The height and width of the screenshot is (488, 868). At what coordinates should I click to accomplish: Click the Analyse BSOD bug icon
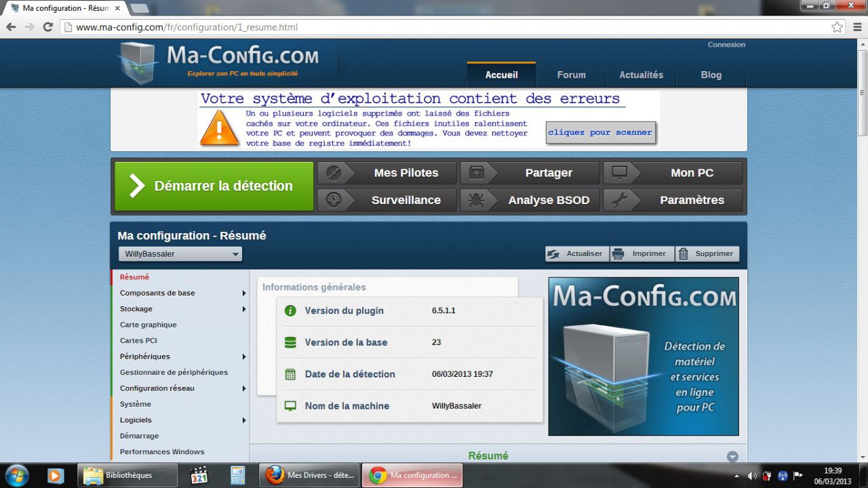(476, 200)
